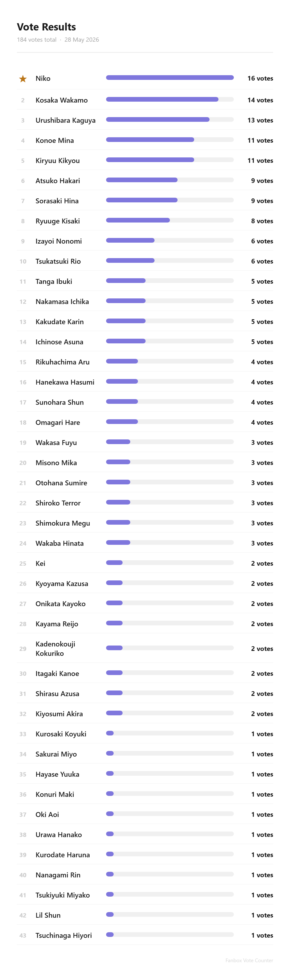Click the Konoe Mina vote bar
The width and height of the screenshot is (290, 980).
pyautogui.click(x=170, y=140)
